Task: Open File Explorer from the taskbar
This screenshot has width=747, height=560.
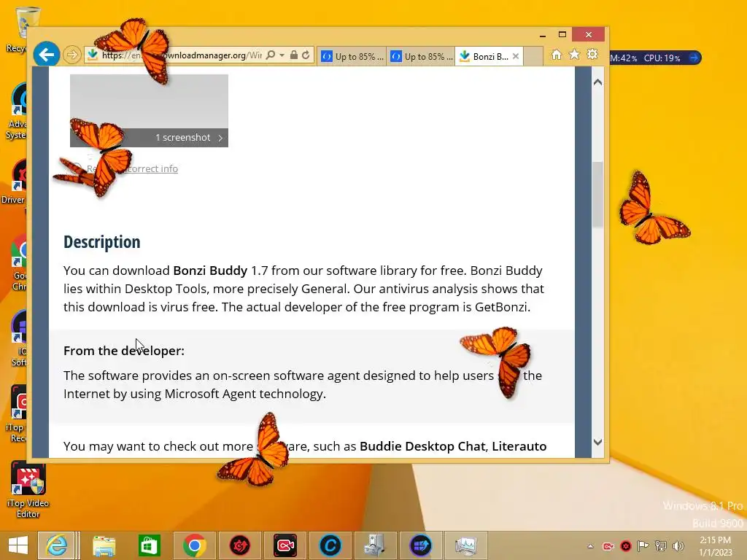Action: click(x=104, y=545)
